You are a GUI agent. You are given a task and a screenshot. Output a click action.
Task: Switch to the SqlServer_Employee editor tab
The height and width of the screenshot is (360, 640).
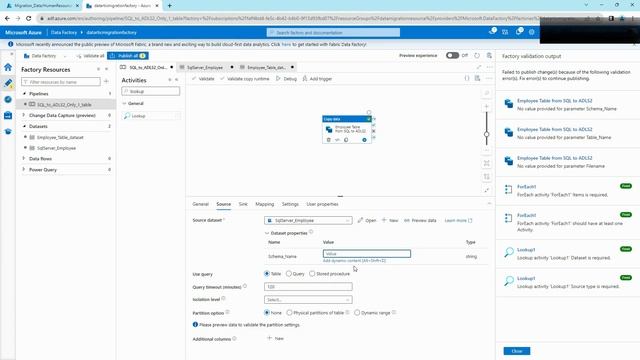coord(205,67)
